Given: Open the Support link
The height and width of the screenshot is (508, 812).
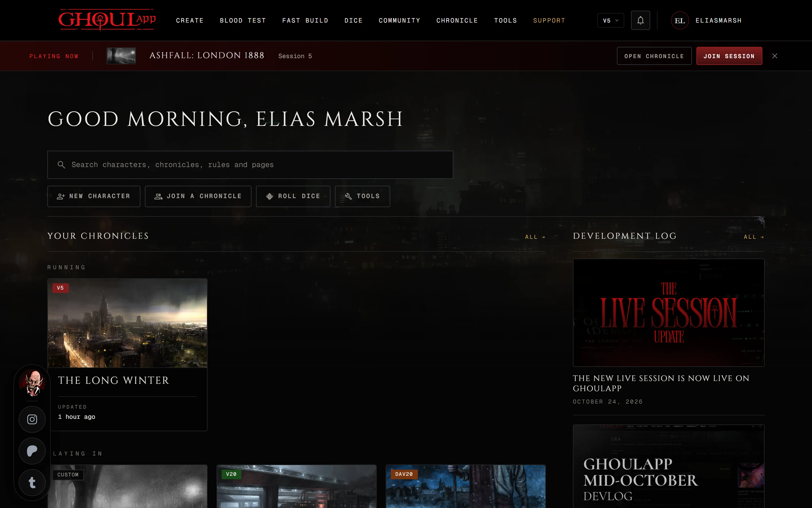Looking at the screenshot, I should pyautogui.click(x=549, y=21).
